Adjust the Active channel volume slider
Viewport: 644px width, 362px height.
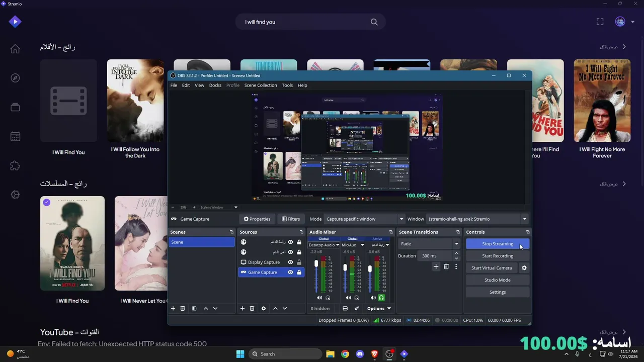pos(370,269)
